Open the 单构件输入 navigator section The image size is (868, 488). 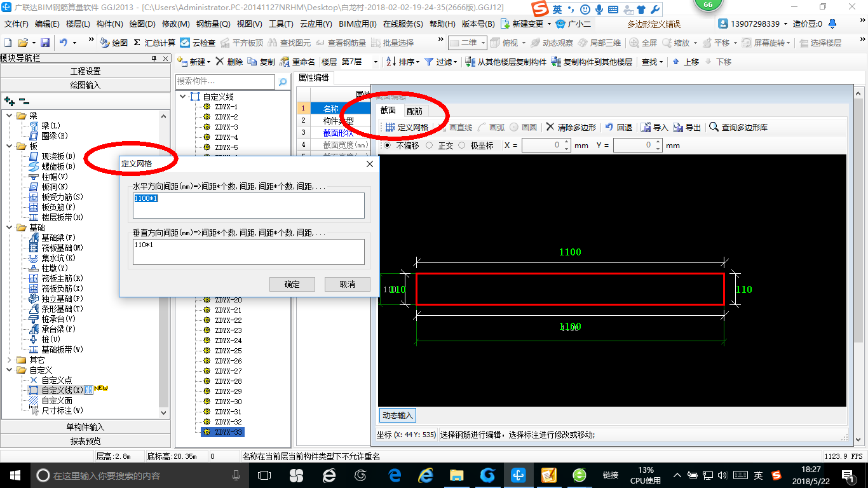point(85,427)
